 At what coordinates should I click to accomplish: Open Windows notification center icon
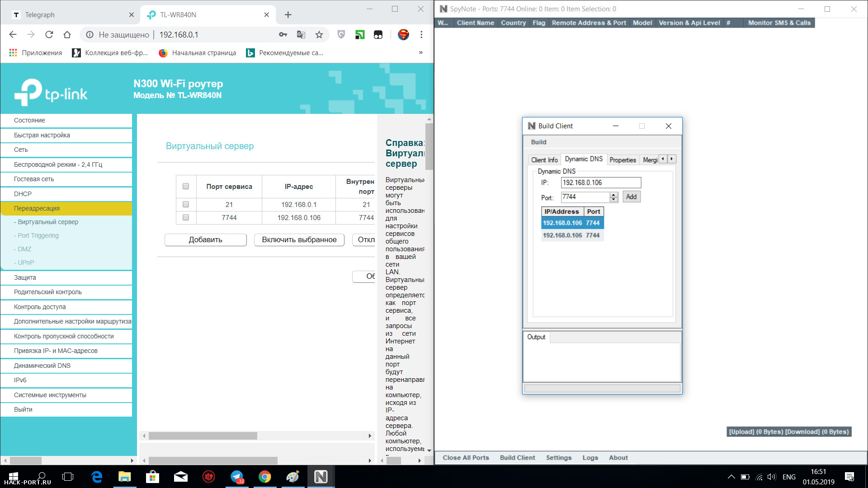click(x=849, y=477)
